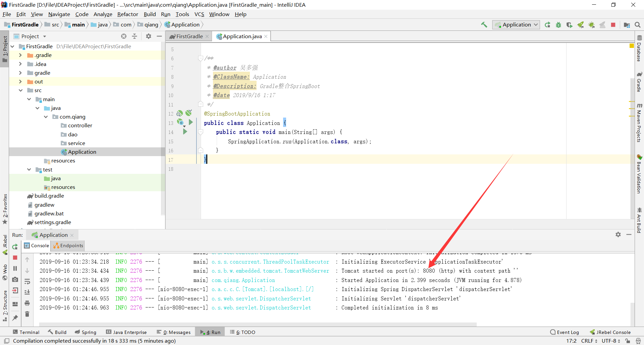This screenshot has height=345, width=644.
Task: Pause output in the Run panel
Action: (x=15, y=268)
